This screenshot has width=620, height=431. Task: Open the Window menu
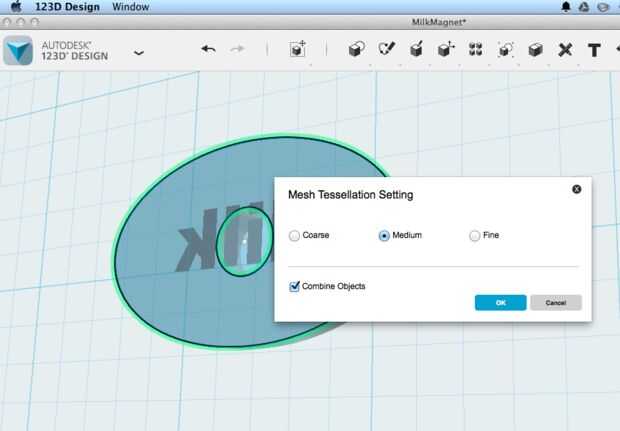130,7
